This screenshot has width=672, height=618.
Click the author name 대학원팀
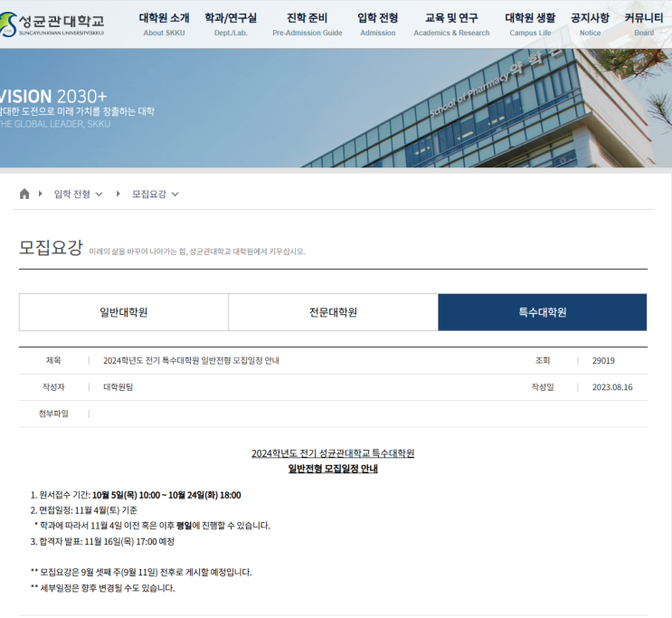coord(118,387)
